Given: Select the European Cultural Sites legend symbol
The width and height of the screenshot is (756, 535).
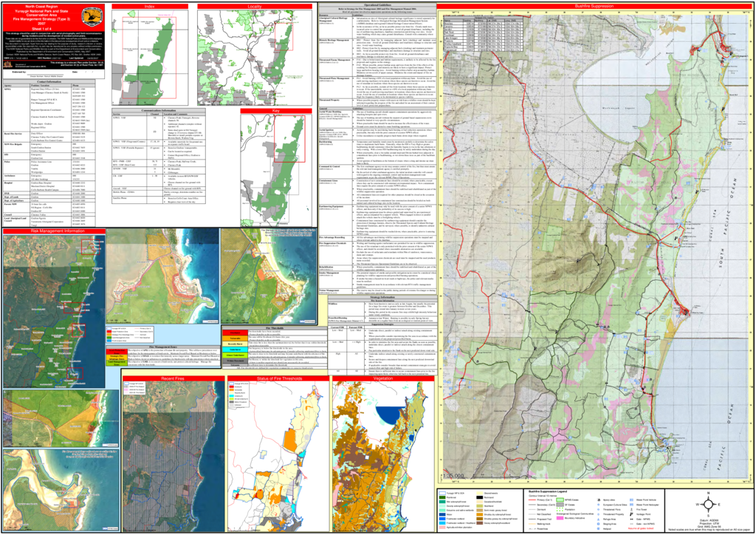Looking at the screenshot, I should point(598,505).
